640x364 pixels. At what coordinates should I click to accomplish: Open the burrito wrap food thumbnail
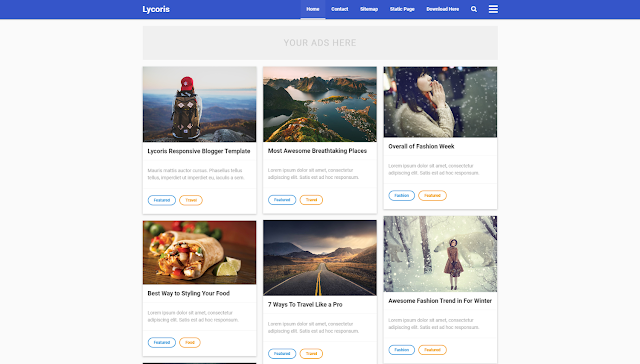(200, 252)
